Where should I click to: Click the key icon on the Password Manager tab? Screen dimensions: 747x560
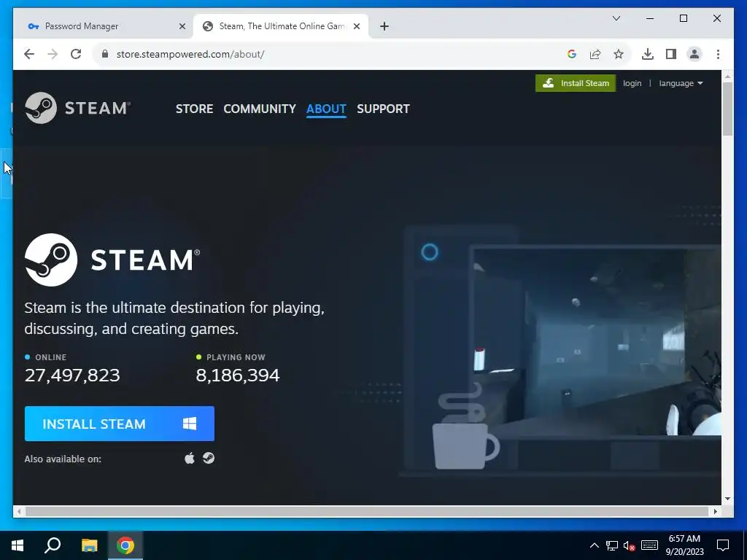[x=34, y=26]
